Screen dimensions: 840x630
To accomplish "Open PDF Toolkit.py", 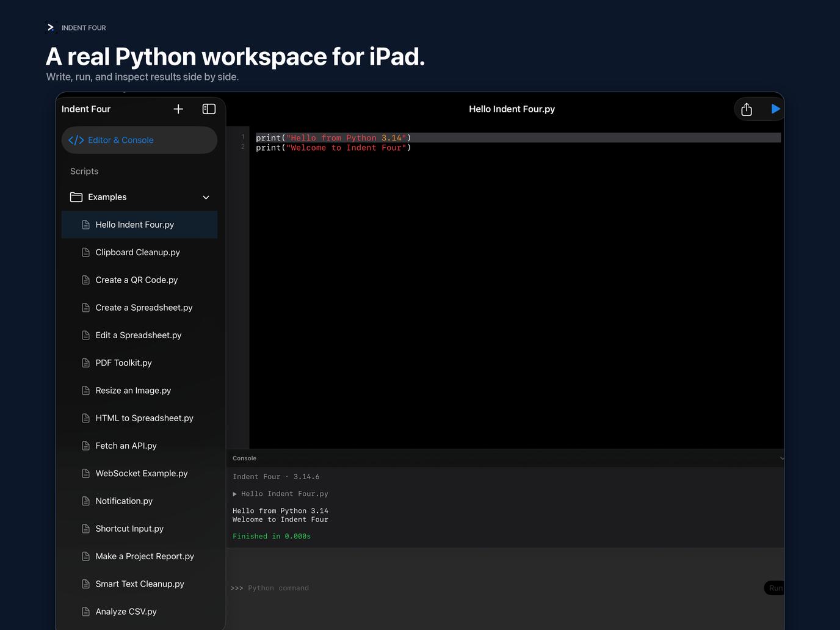I will [x=139, y=363].
